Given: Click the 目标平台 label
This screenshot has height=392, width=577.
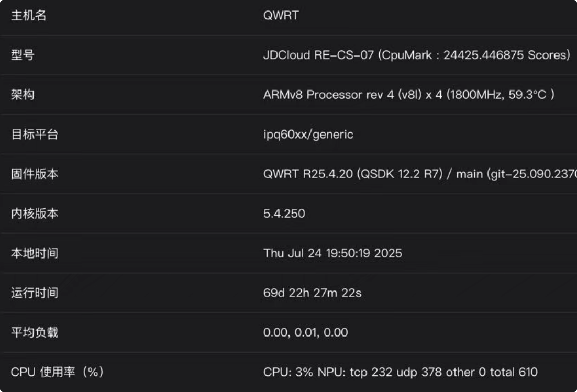Looking at the screenshot, I should point(35,135).
